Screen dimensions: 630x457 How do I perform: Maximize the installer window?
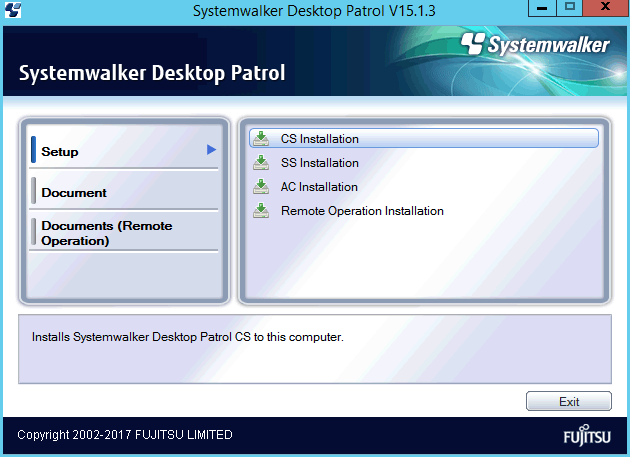click(x=569, y=9)
